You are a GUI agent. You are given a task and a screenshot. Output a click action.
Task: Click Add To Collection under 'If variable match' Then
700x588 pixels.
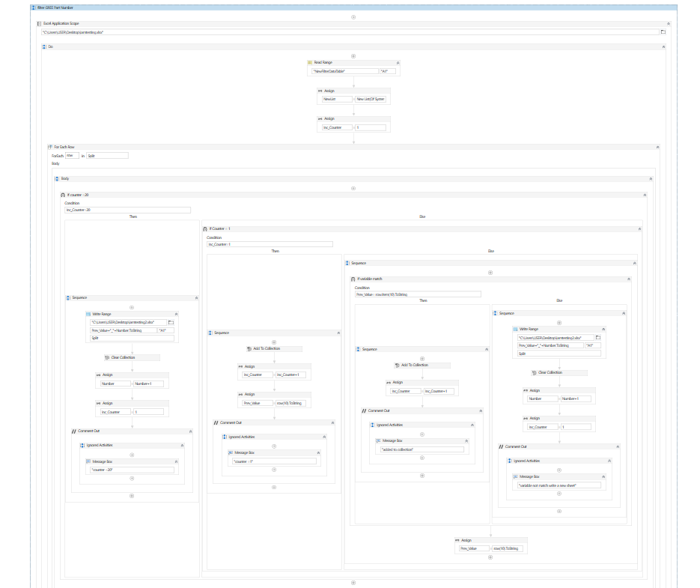[422, 365]
